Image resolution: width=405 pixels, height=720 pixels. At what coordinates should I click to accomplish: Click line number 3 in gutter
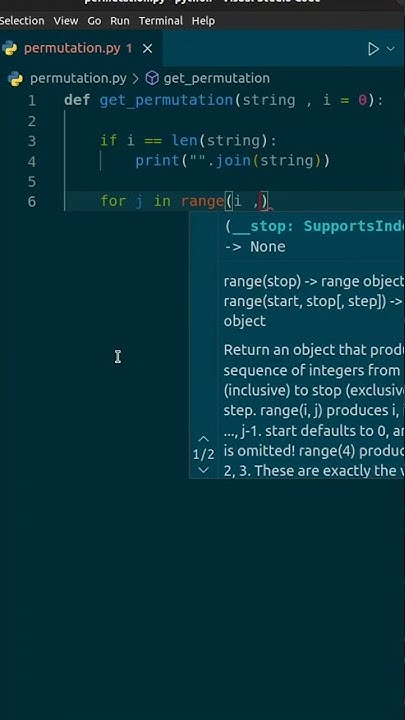(32, 141)
